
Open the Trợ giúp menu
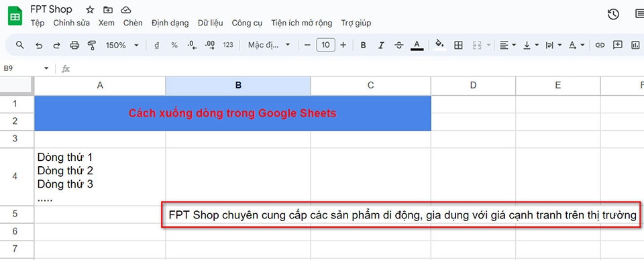[x=356, y=23]
